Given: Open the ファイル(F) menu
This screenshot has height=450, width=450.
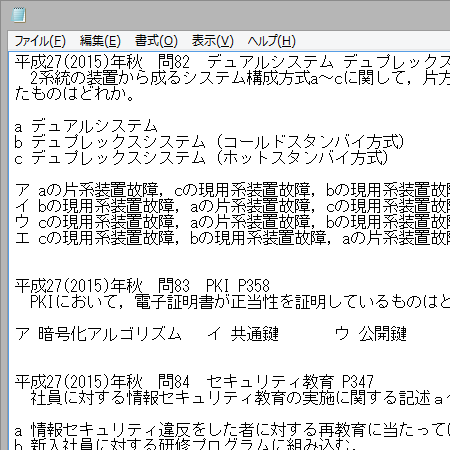Looking at the screenshot, I should click(x=40, y=41).
